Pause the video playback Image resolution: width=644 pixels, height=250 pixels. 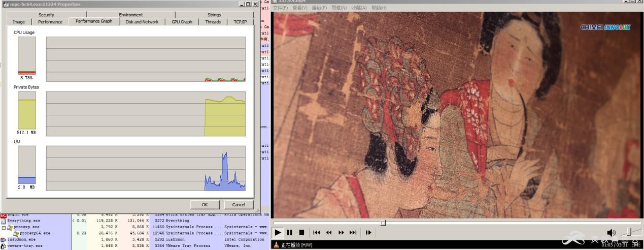click(x=290, y=233)
